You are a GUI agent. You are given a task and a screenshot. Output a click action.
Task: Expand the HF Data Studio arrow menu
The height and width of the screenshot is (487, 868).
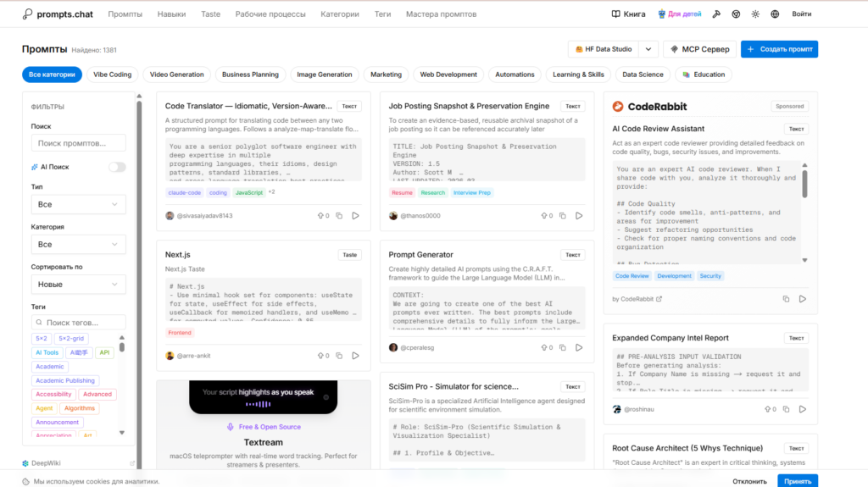tap(648, 49)
